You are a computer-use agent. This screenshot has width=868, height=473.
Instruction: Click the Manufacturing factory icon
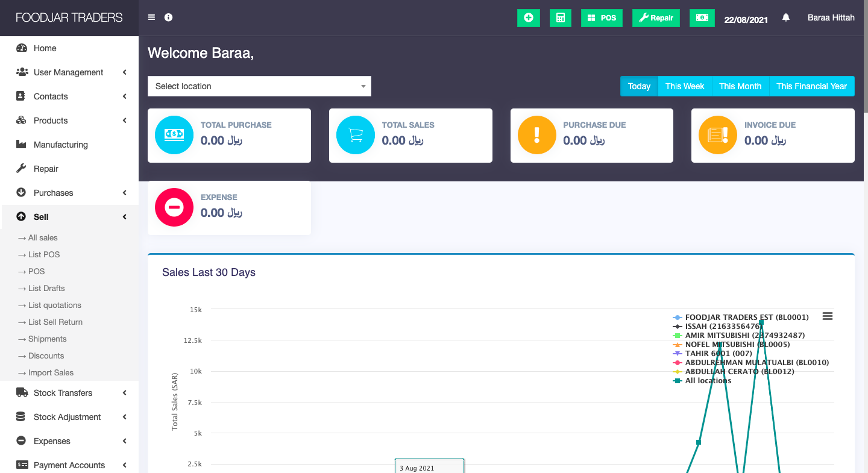point(21,145)
